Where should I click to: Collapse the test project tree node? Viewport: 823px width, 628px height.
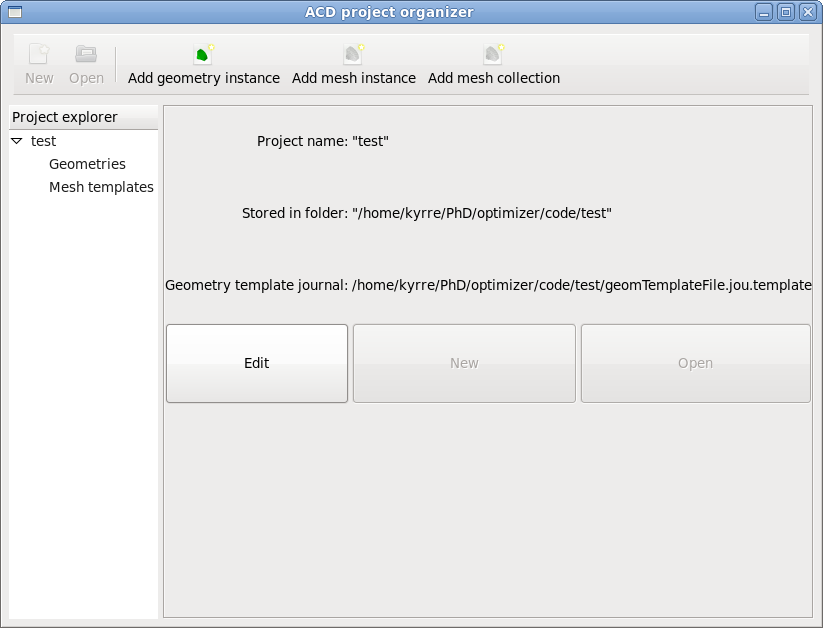tap(17, 141)
